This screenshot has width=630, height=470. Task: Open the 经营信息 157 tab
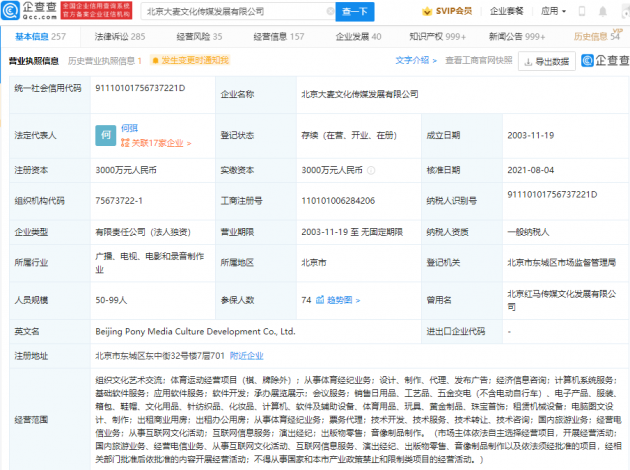tap(279, 37)
